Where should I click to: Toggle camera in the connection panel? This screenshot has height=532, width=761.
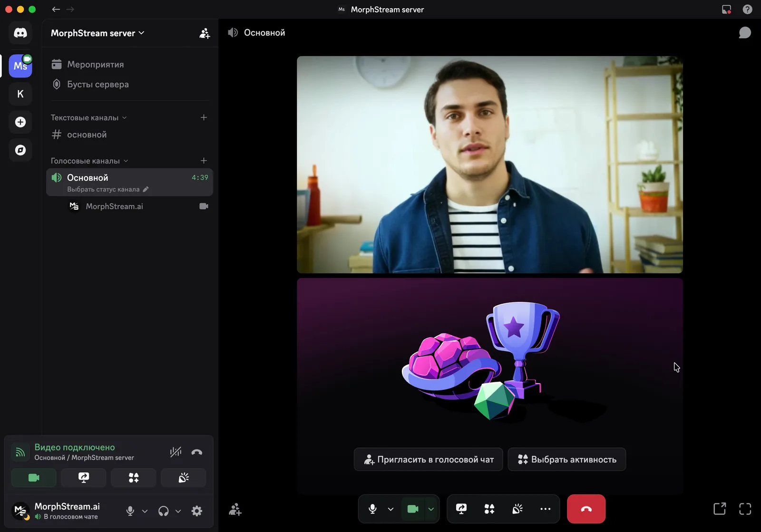(34, 478)
